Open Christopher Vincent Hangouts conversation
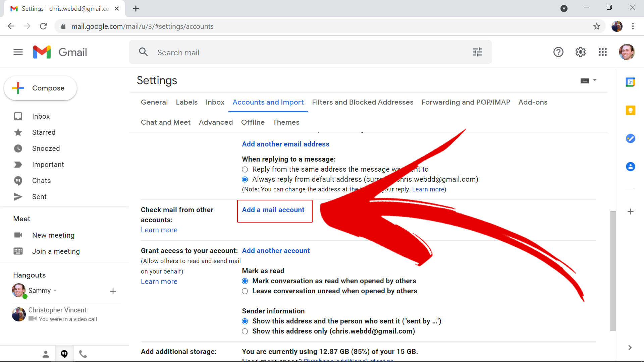Screen dimensions: 644x362 coord(66,314)
